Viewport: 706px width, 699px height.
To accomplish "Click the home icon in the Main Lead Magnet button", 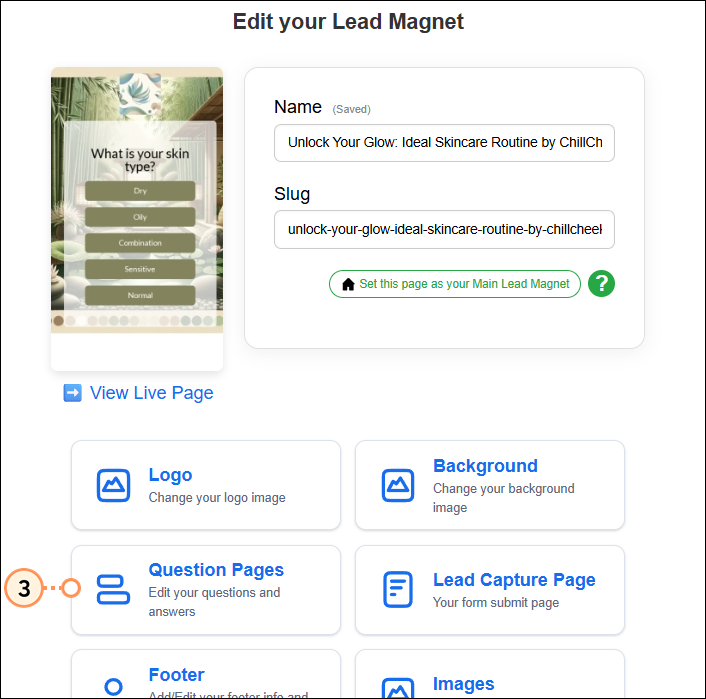I will pos(348,284).
